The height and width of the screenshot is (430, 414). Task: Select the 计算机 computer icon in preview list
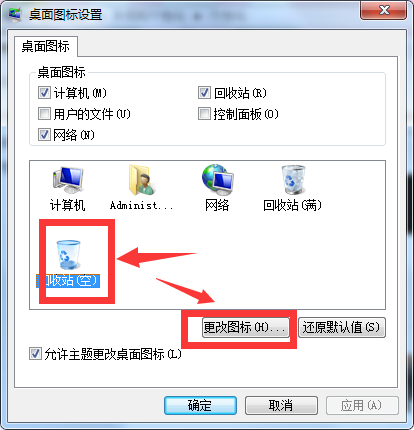pos(68,180)
